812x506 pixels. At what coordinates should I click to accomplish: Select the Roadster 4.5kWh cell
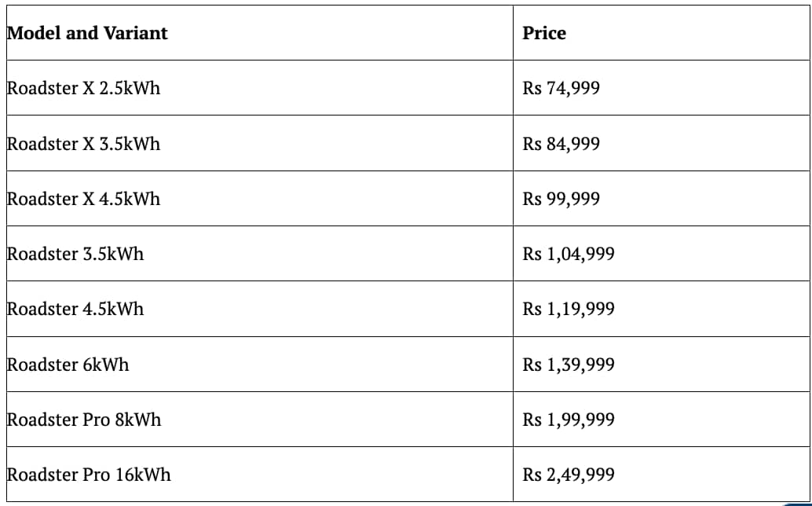(x=259, y=309)
